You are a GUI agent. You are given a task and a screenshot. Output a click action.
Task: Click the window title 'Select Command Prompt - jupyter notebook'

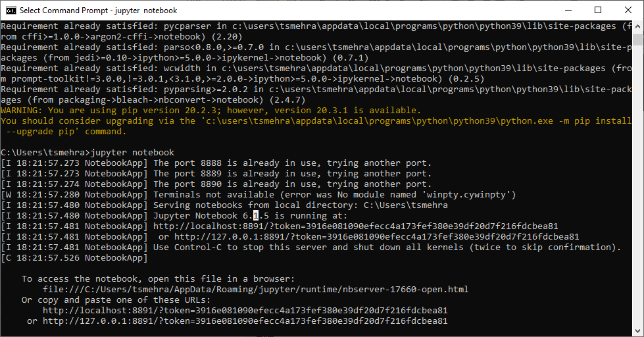click(99, 11)
